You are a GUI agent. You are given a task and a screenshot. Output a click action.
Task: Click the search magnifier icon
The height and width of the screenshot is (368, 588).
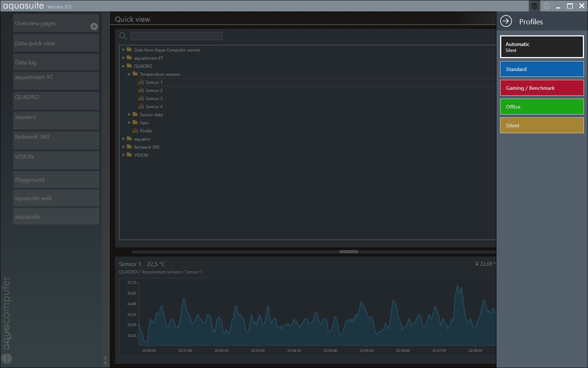123,36
